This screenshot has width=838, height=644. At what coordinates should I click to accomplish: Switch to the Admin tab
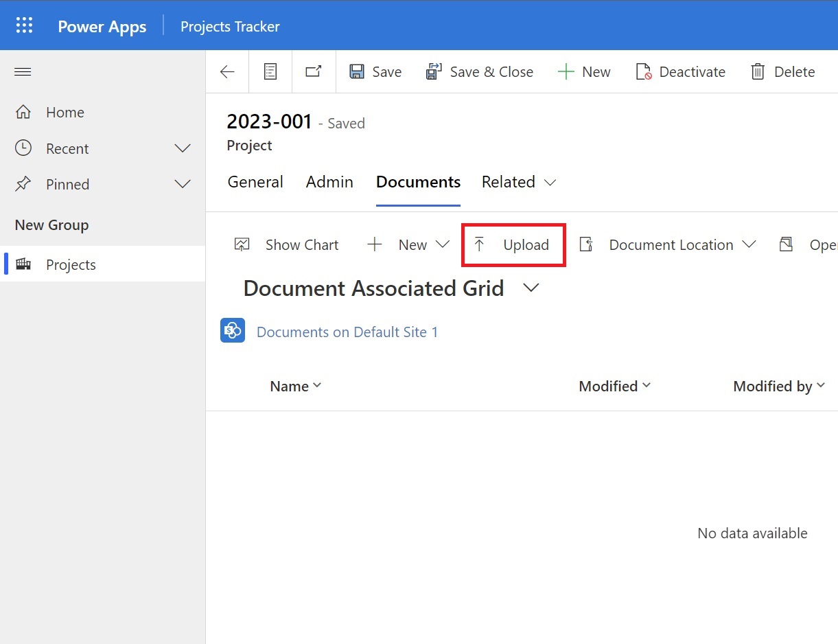tap(329, 182)
